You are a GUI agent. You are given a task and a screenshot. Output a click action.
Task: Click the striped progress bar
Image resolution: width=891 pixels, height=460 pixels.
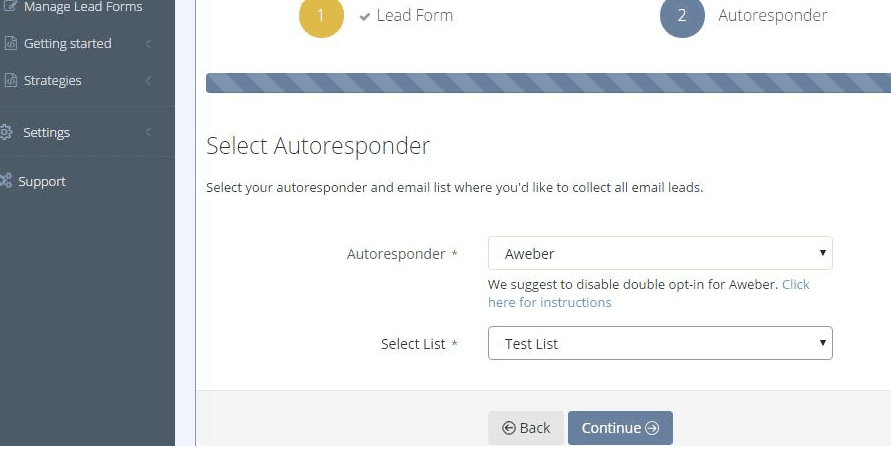[548, 83]
